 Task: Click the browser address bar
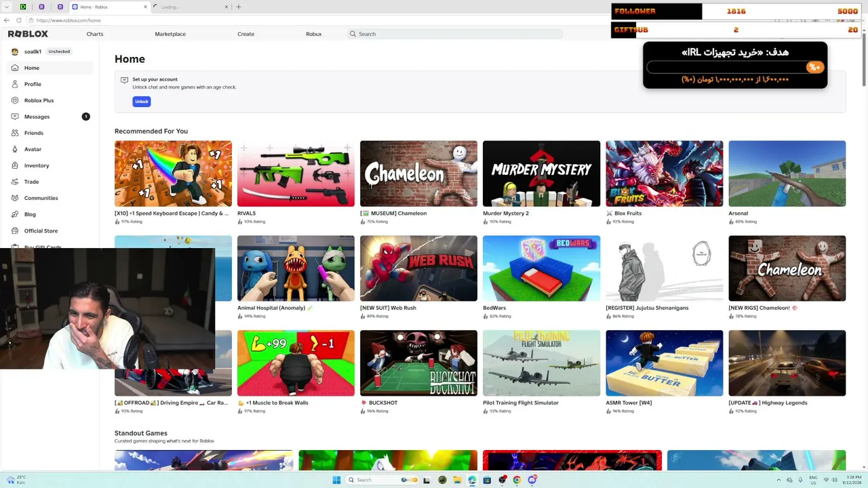click(319, 20)
